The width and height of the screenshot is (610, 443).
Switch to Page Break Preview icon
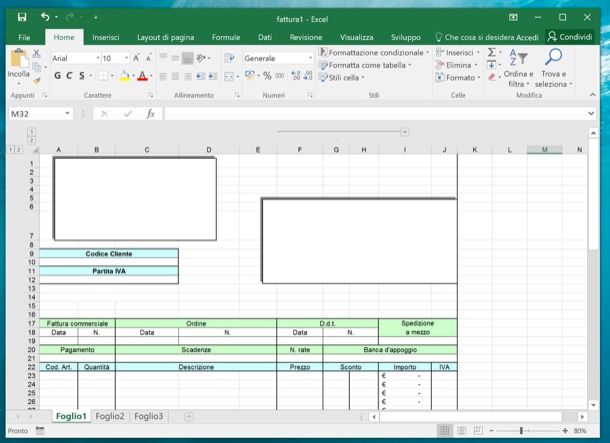coord(478,431)
